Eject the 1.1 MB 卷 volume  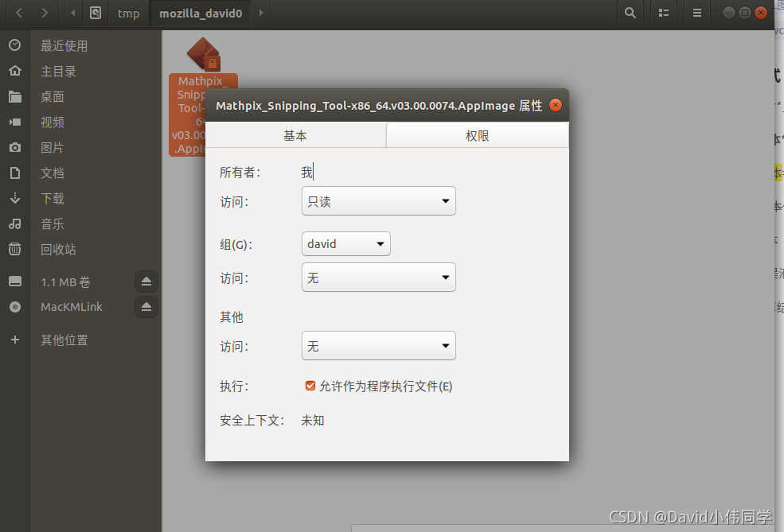click(x=146, y=282)
